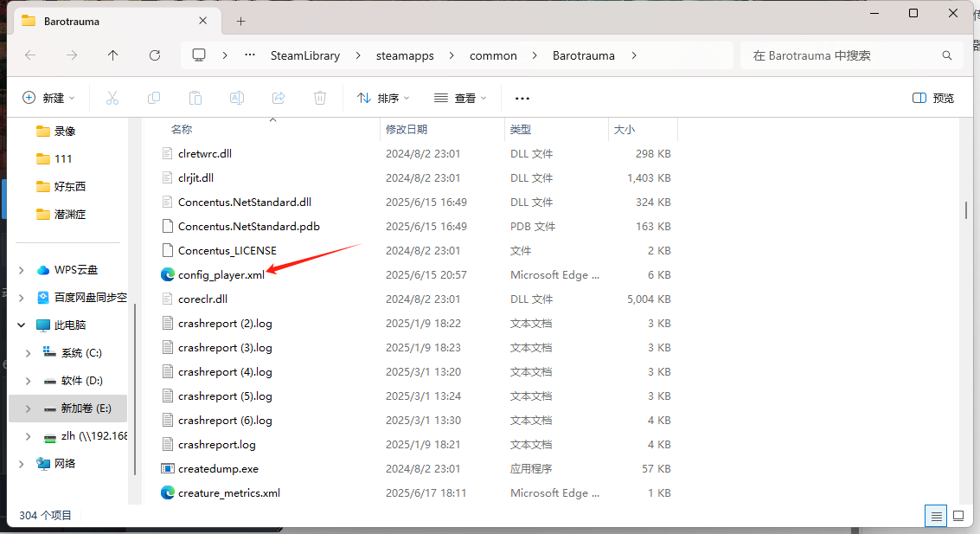This screenshot has height=534, width=980.
Task: Refresh the Barotrauma folder view
Action: coord(155,55)
